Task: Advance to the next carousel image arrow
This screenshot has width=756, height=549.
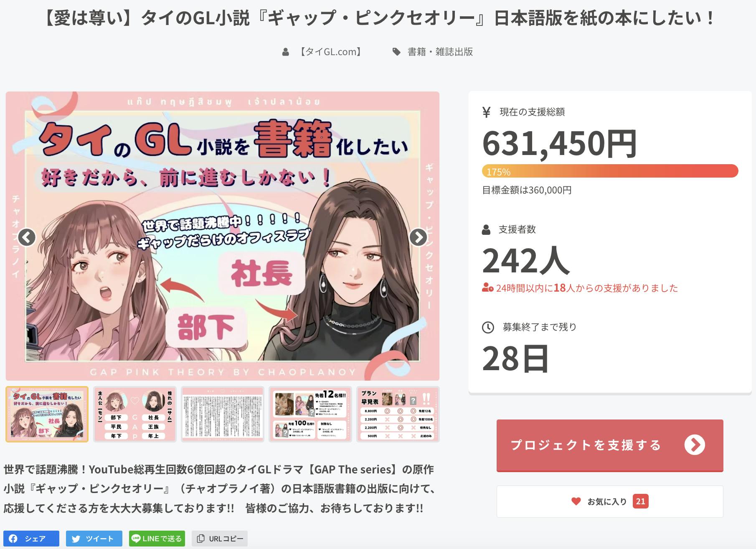Action: [418, 237]
